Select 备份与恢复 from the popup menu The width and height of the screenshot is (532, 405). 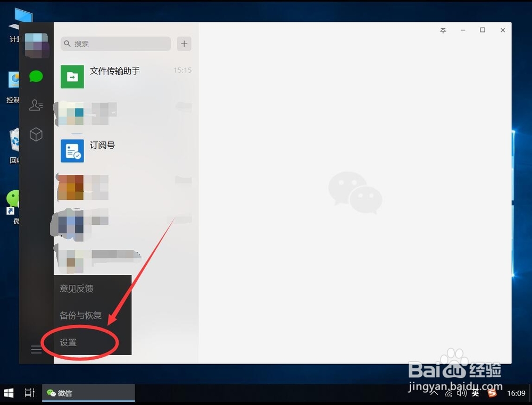(81, 315)
